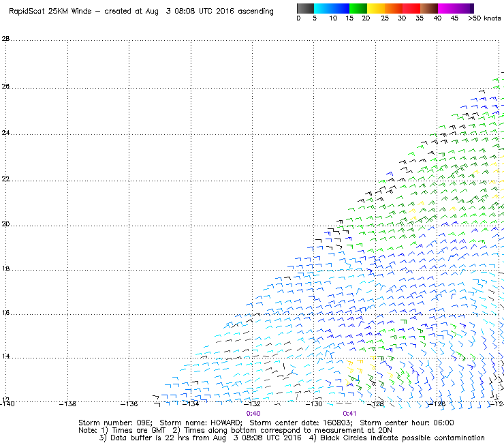The height and width of the screenshot is (443, 504).
Task: Click the longitude -134 axis label
Action: click(x=191, y=403)
